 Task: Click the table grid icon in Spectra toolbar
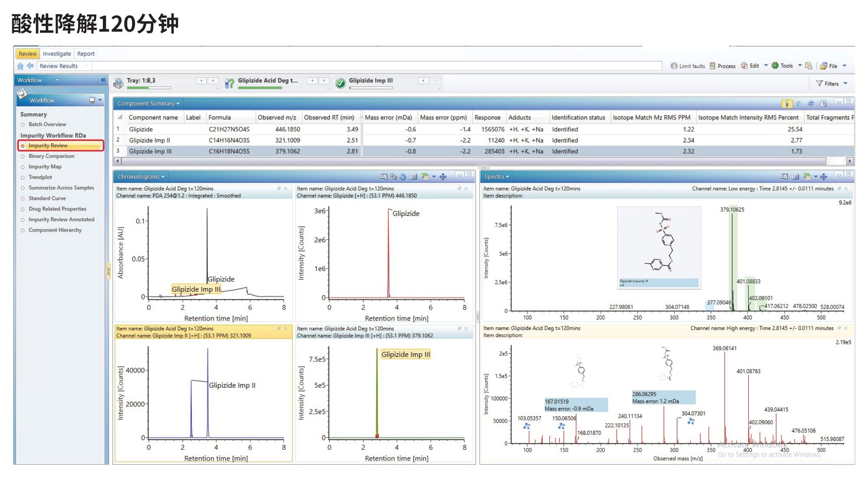(796, 177)
